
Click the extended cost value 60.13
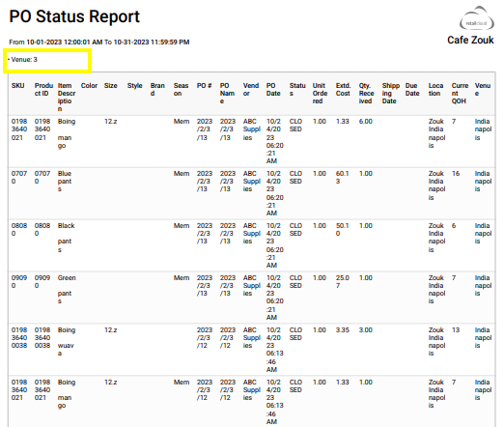coord(342,178)
